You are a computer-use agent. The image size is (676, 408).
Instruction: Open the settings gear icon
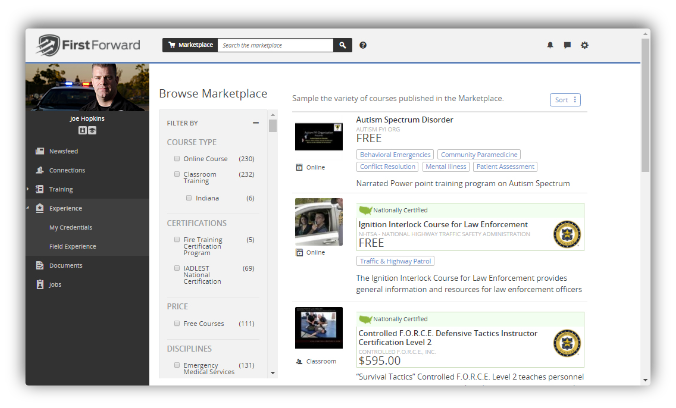pos(585,45)
